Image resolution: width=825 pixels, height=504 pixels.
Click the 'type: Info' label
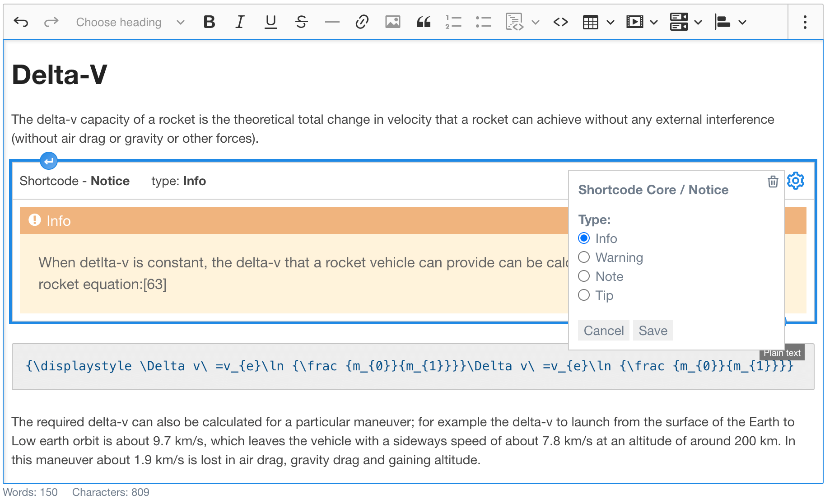(178, 181)
